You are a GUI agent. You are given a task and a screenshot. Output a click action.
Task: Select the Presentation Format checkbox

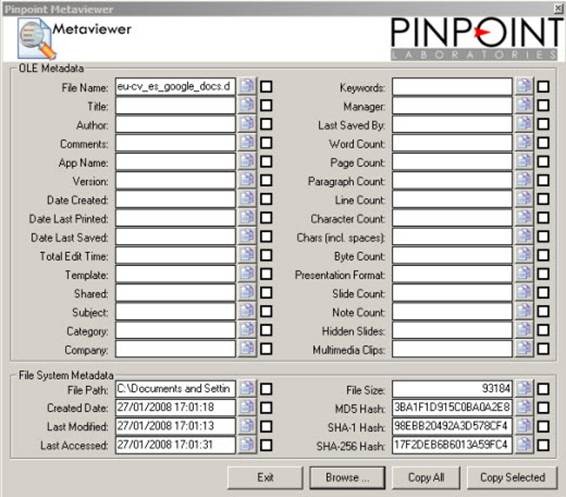pyautogui.click(x=543, y=274)
